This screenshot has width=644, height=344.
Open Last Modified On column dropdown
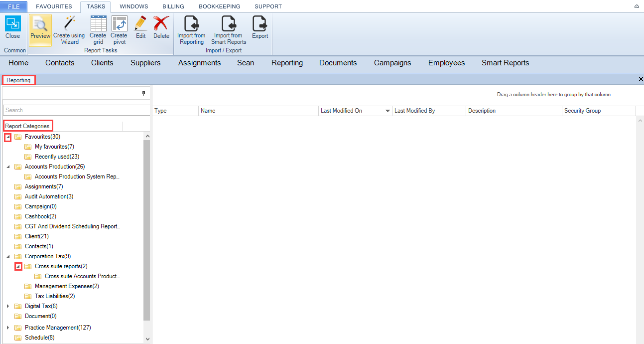point(387,111)
